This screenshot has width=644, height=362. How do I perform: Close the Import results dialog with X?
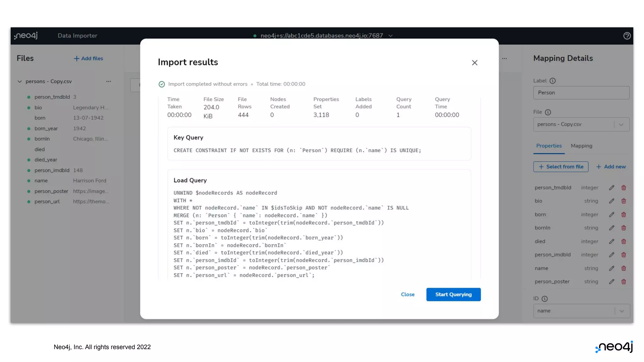point(475,63)
